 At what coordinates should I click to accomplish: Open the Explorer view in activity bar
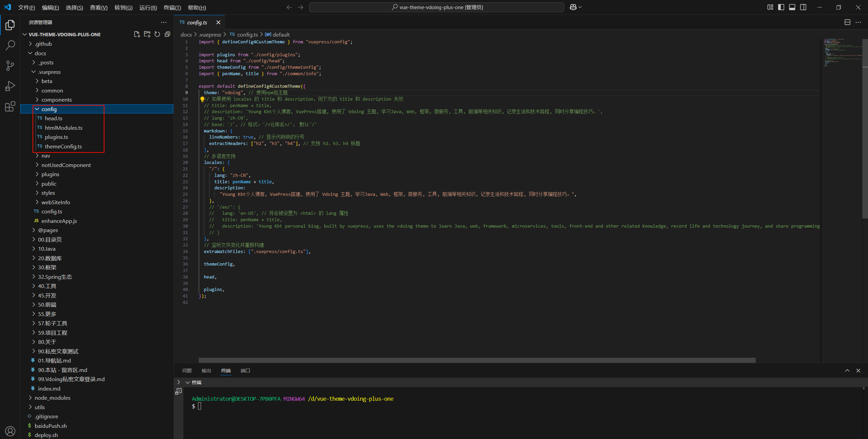(10, 25)
